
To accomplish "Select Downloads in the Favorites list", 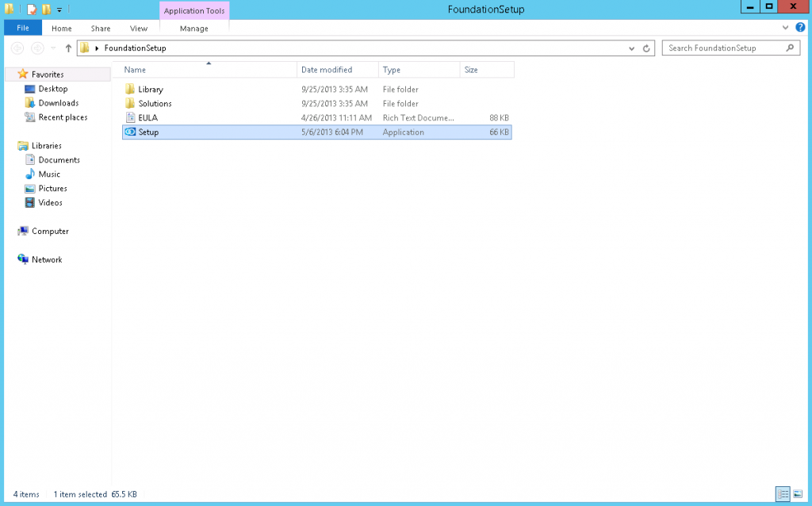I will tap(58, 103).
